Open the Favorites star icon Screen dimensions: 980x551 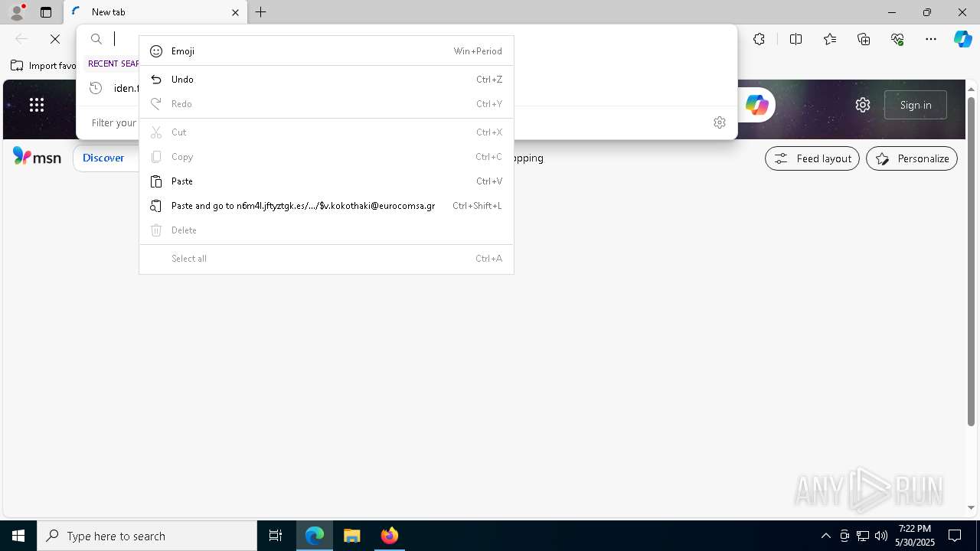830,39
